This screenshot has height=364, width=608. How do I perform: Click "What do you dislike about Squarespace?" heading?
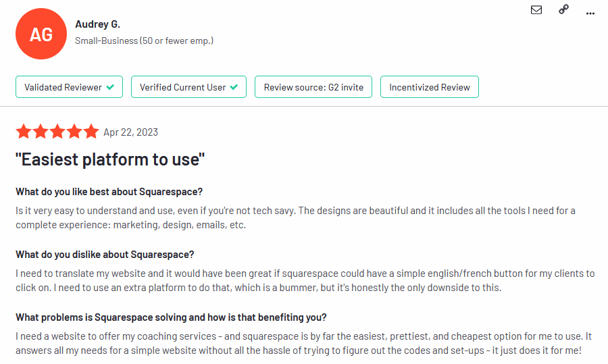click(105, 255)
